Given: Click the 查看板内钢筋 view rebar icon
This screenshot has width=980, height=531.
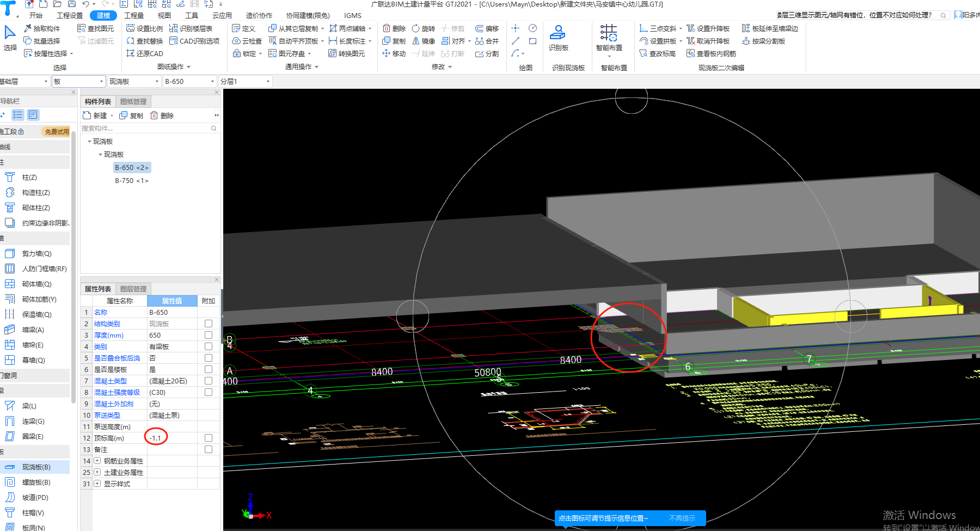Looking at the screenshot, I should [x=690, y=53].
